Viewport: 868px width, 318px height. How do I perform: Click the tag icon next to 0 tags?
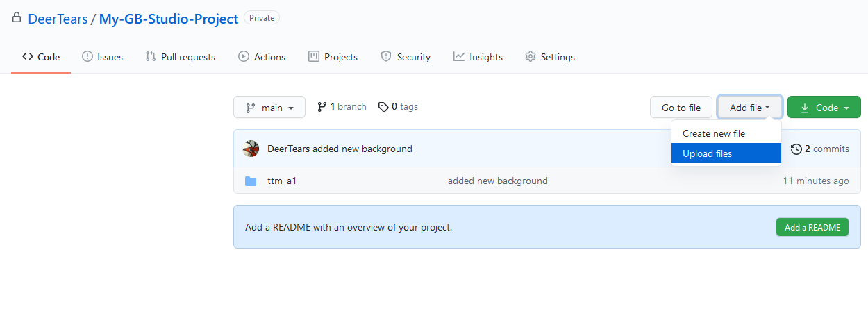[383, 107]
